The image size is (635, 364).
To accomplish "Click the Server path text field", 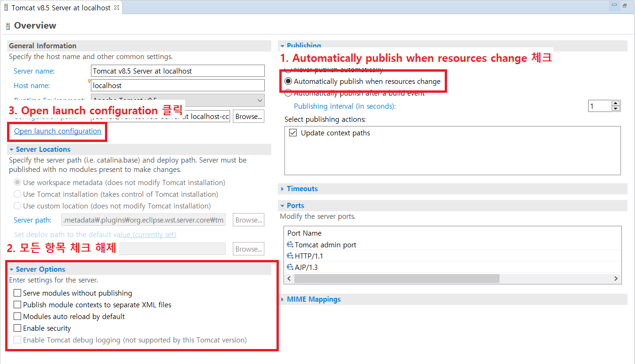I will pos(144,220).
